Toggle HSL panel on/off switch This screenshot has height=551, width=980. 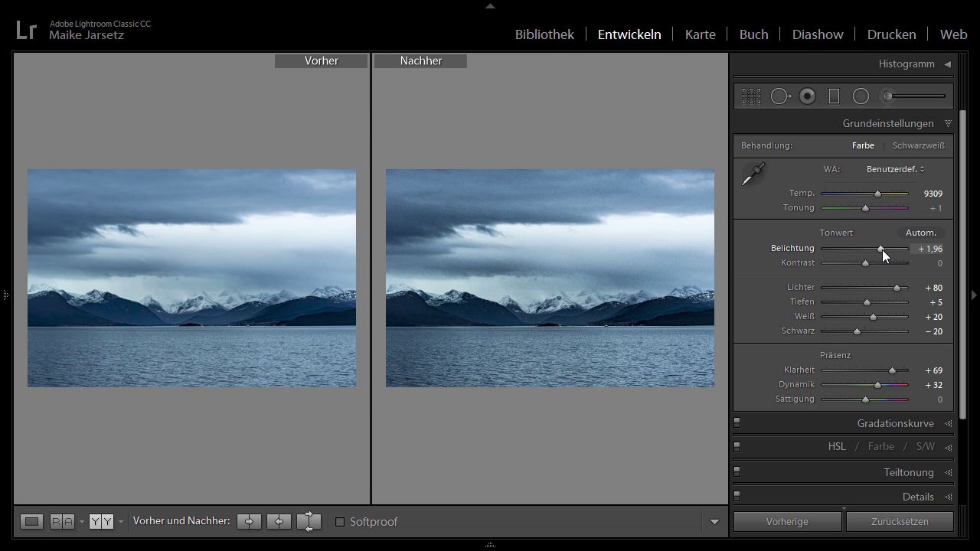point(737,446)
